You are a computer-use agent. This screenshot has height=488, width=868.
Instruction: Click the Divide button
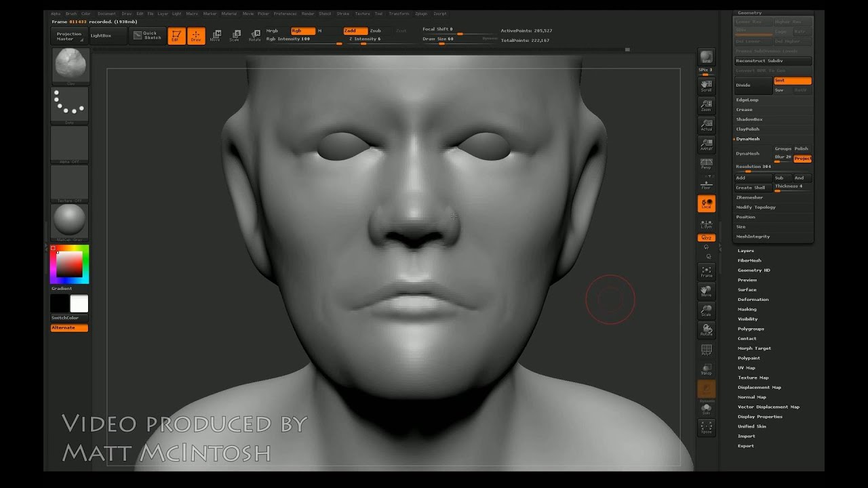pyautogui.click(x=753, y=85)
